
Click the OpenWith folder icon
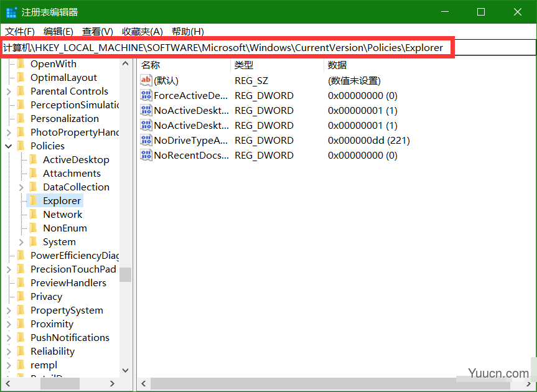[x=21, y=64]
